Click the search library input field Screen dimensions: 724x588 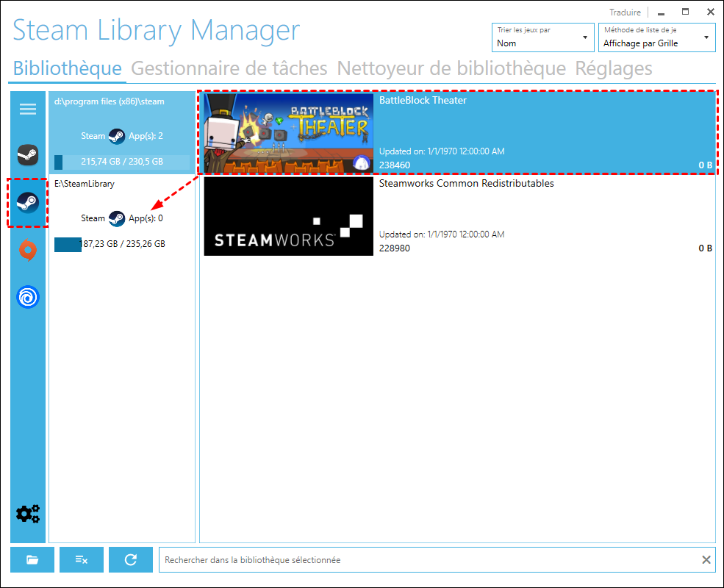[x=431, y=560]
